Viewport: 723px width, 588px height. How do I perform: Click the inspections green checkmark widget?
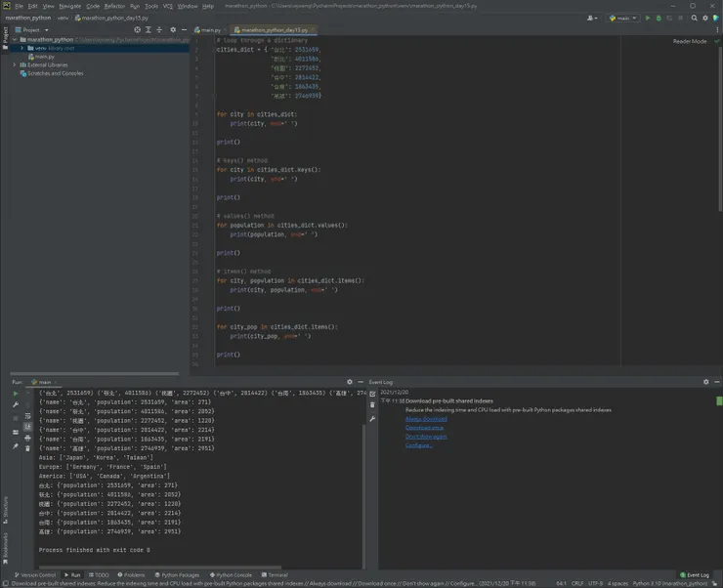(x=716, y=41)
